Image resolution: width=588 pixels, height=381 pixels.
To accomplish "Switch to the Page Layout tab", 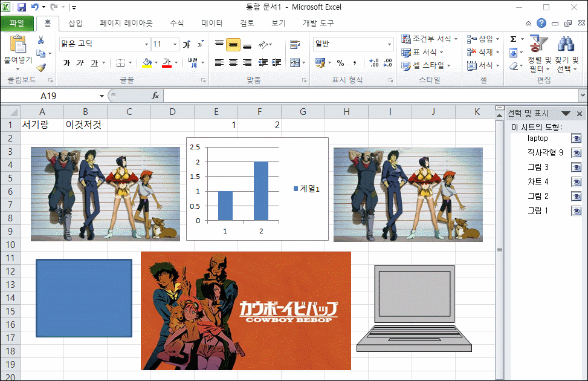I will tap(126, 23).
